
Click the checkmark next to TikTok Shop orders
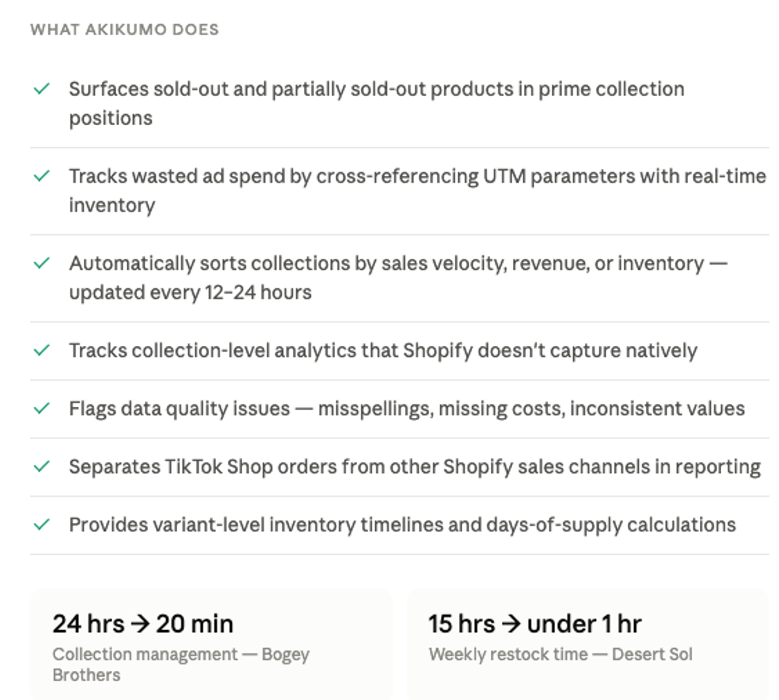click(x=42, y=466)
